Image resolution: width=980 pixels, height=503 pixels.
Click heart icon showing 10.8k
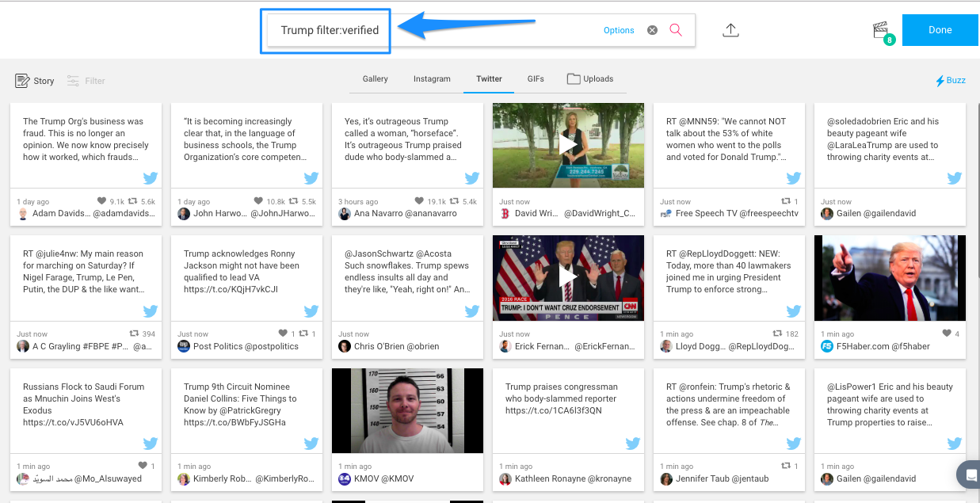258,201
